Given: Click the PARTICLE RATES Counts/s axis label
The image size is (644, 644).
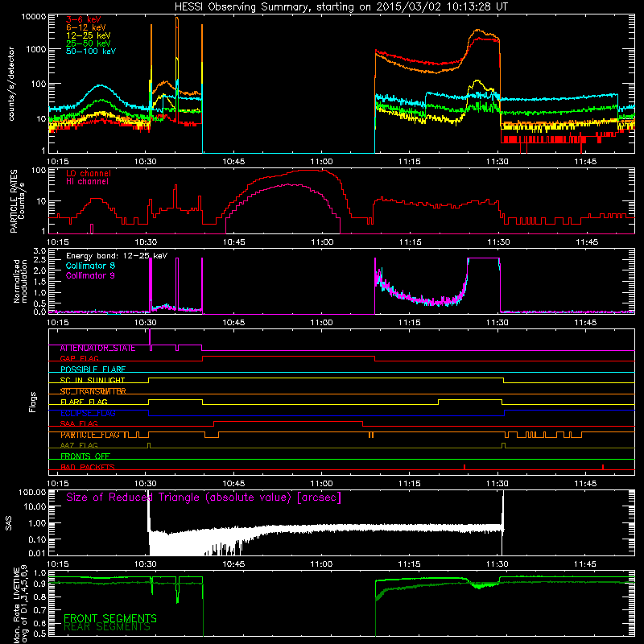Looking at the screenshot, I should (17, 201).
